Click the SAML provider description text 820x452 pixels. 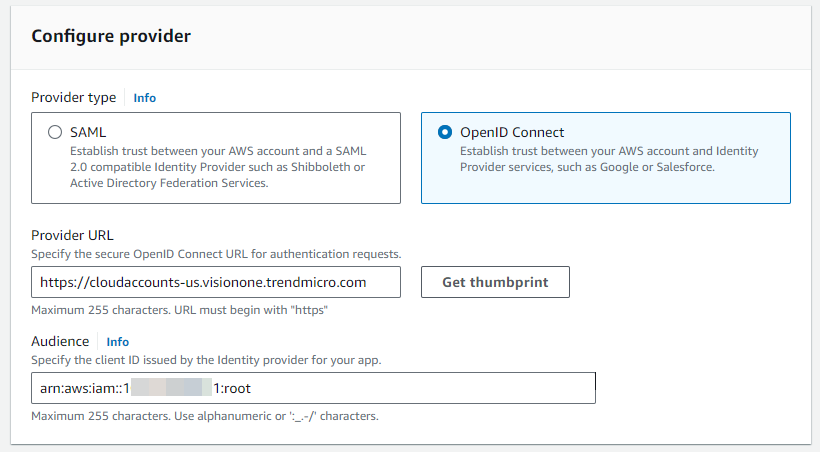click(218, 167)
